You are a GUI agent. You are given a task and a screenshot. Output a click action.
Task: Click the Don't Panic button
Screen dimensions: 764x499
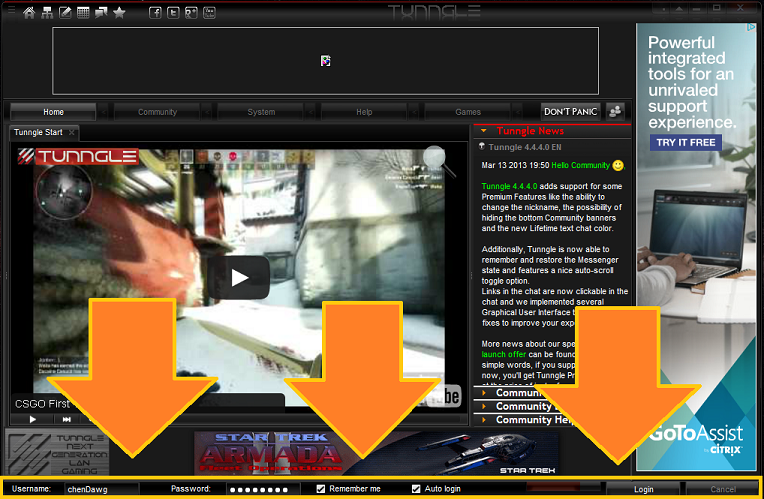[x=570, y=112]
